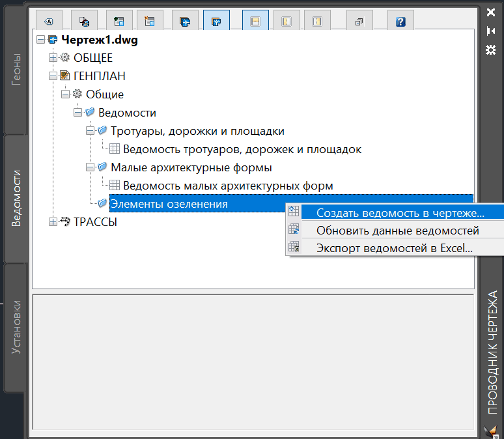Toggle the vertical panel split layout button
504x439 pixels.
point(287,21)
